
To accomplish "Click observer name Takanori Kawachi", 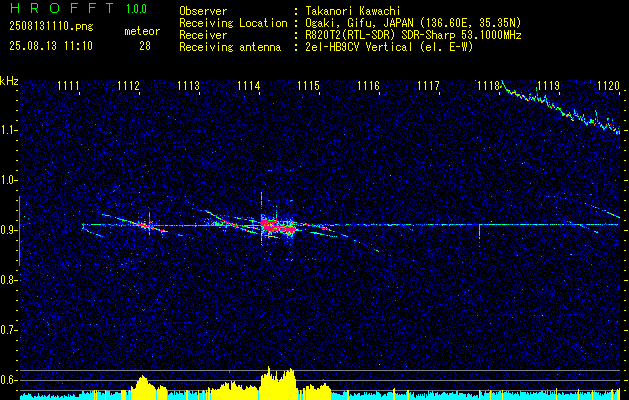I will [x=352, y=11].
